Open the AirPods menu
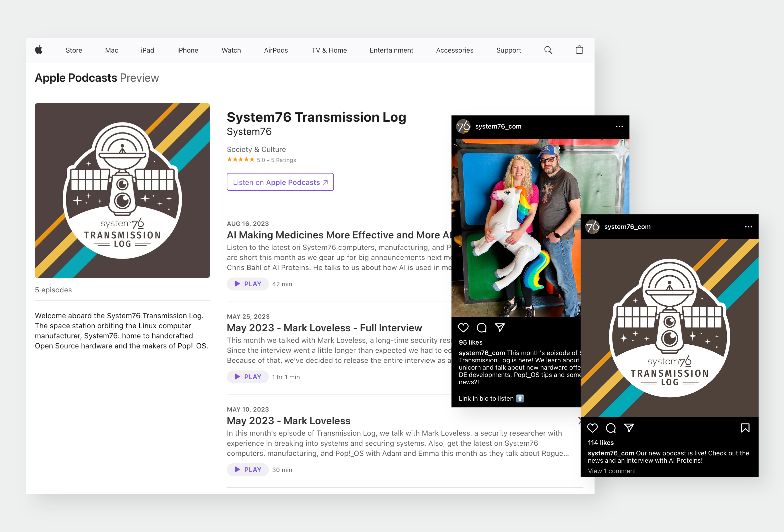784x532 pixels. click(x=276, y=50)
